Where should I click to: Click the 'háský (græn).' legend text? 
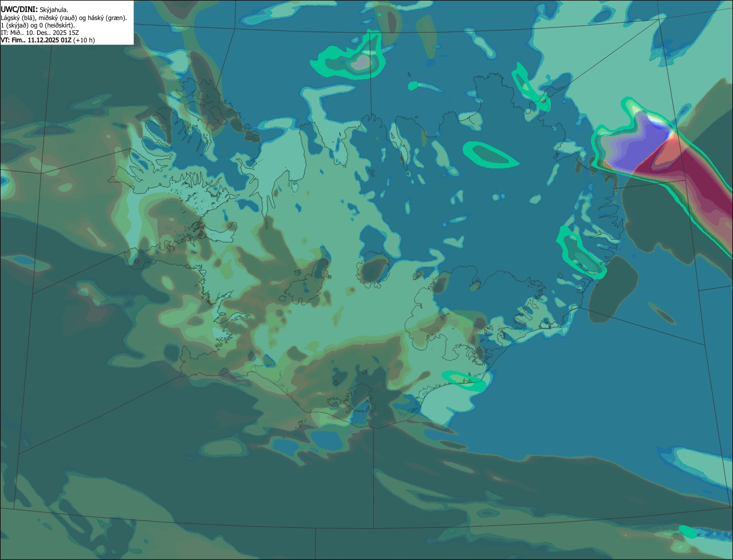[x=107, y=18]
